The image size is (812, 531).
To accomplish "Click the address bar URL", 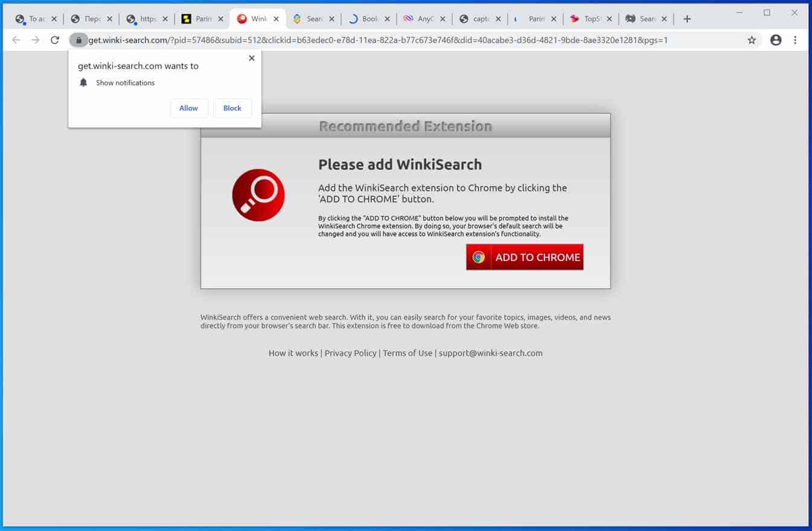I will coord(378,40).
